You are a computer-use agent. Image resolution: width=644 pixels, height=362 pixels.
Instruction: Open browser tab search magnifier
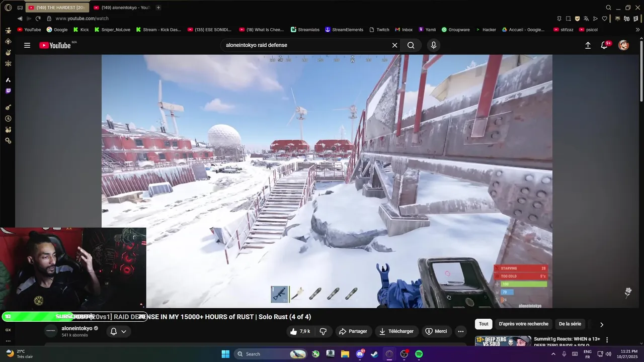(x=608, y=8)
